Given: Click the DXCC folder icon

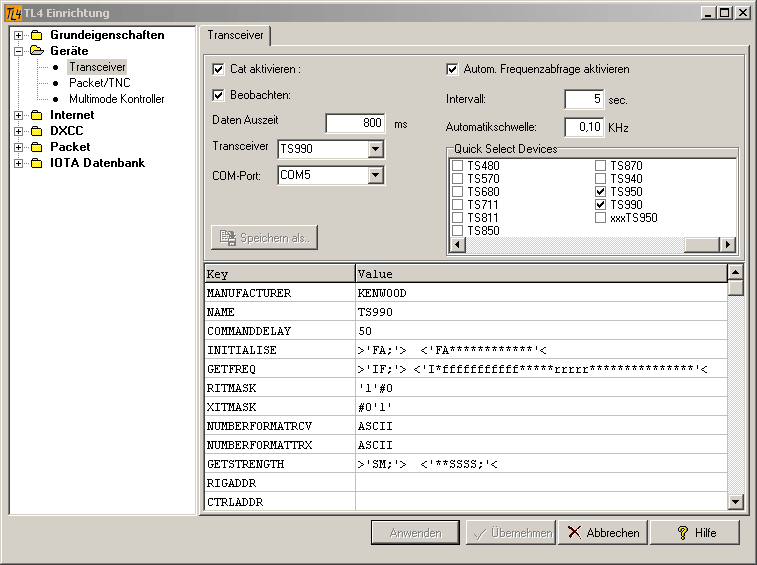Looking at the screenshot, I should pyautogui.click(x=37, y=131).
